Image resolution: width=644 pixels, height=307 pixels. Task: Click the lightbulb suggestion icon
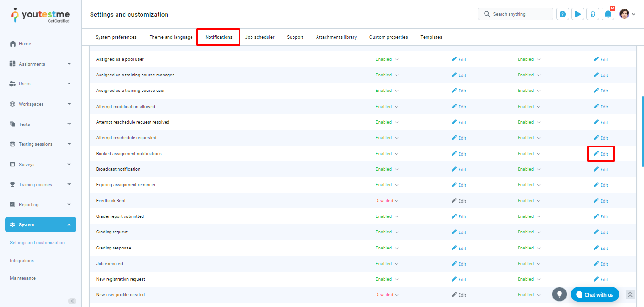pos(559,294)
